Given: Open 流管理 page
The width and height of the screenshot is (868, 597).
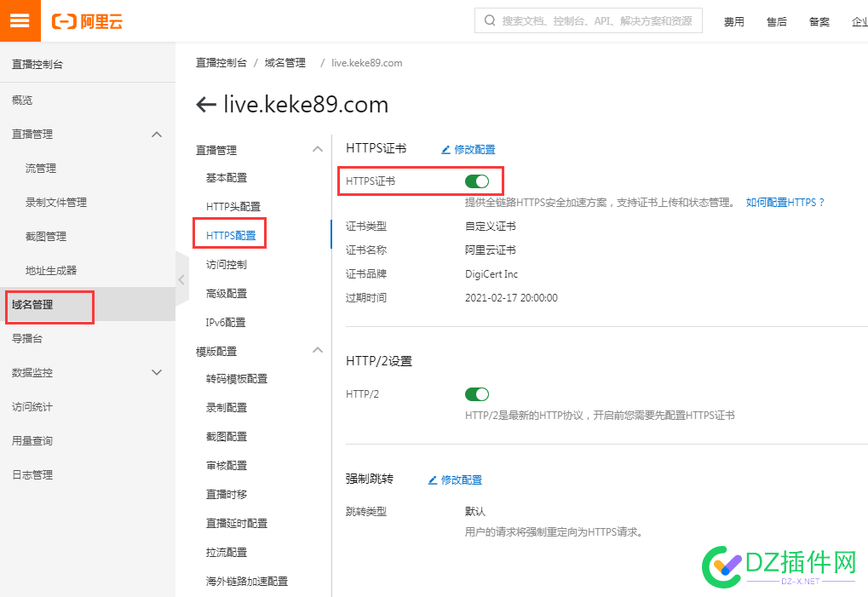Looking at the screenshot, I should coord(41,169).
